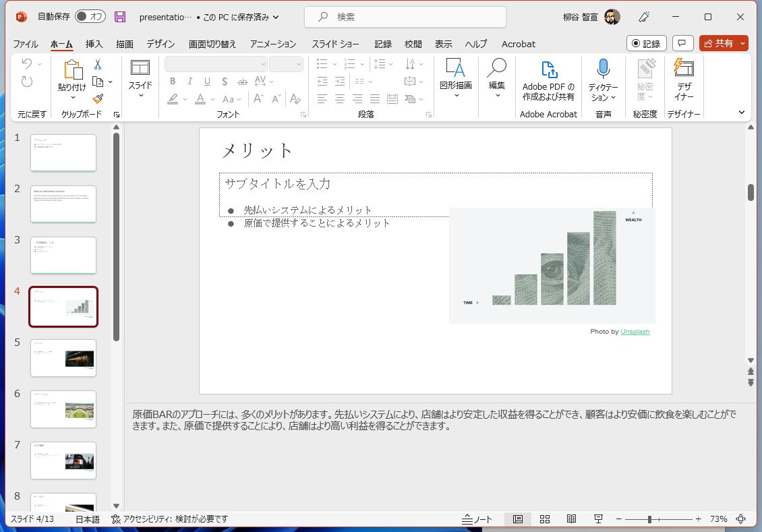Toggle the Notes pane button
762x532 pixels.
pyautogui.click(x=477, y=519)
